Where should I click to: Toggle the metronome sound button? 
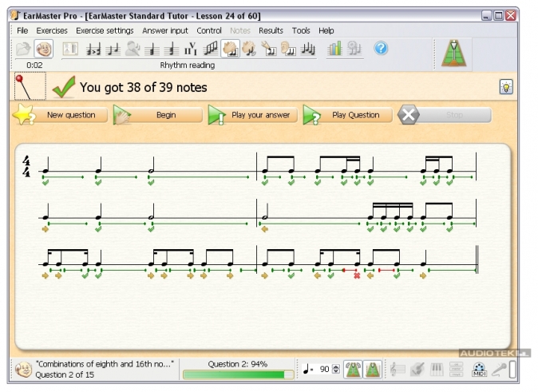click(353, 370)
